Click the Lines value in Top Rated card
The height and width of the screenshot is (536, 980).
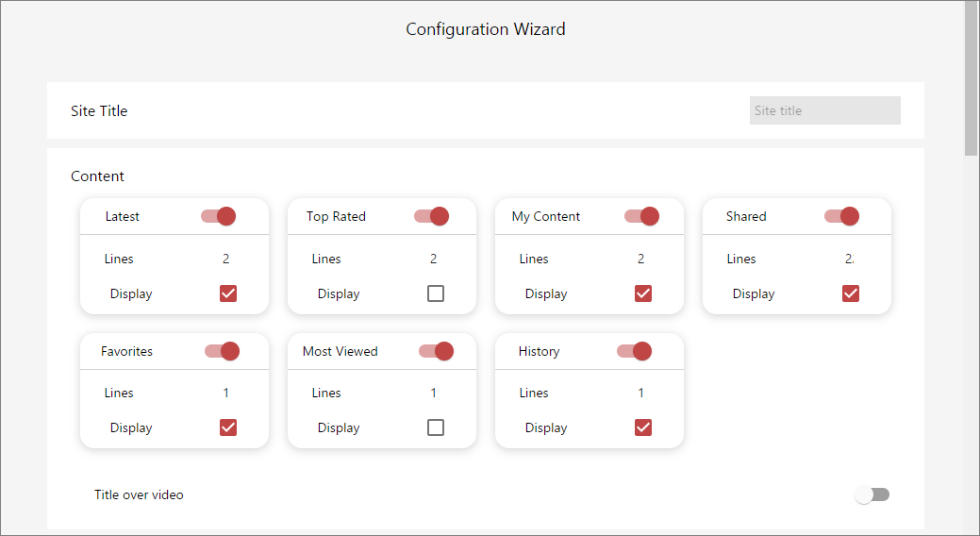433,259
